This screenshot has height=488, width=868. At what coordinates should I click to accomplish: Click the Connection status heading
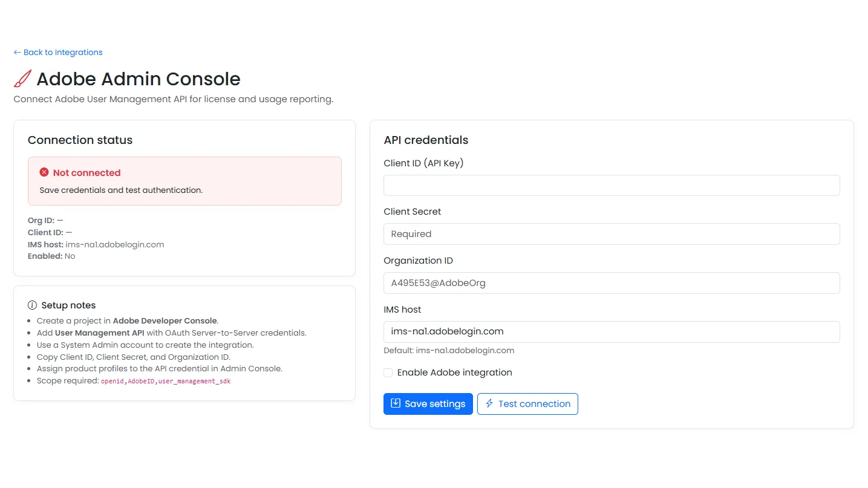coord(80,140)
